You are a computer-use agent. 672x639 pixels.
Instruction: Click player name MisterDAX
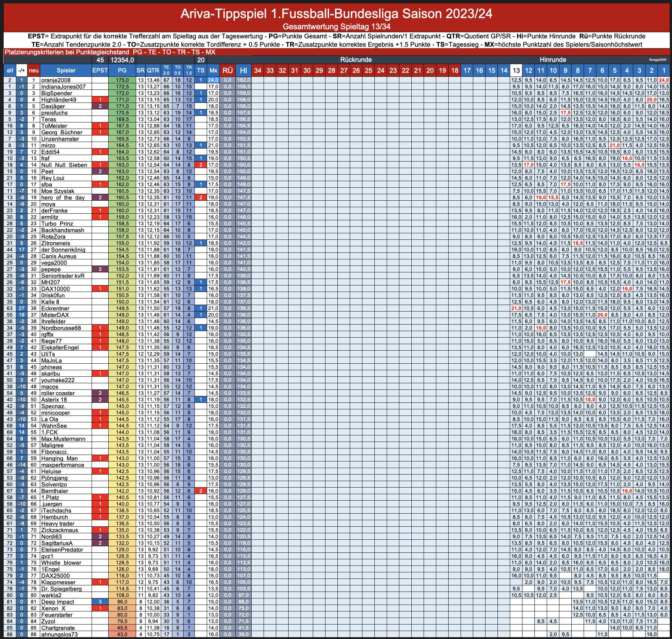click(55, 315)
